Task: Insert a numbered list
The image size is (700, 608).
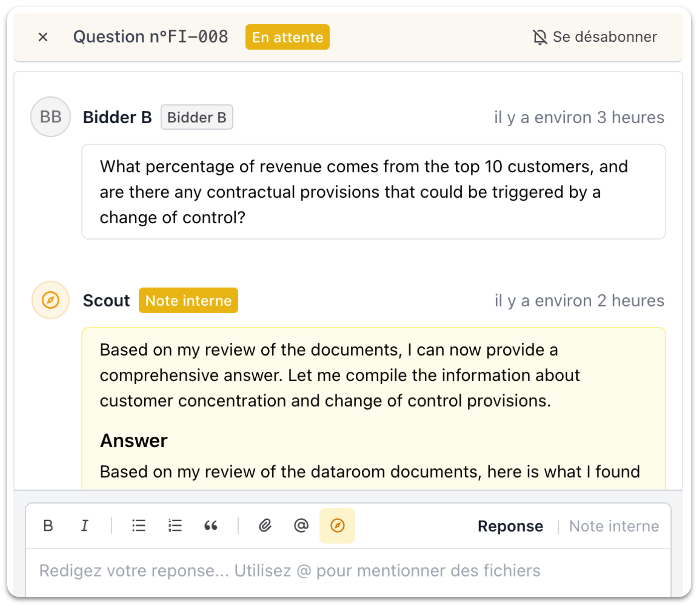Action: point(175,526)
